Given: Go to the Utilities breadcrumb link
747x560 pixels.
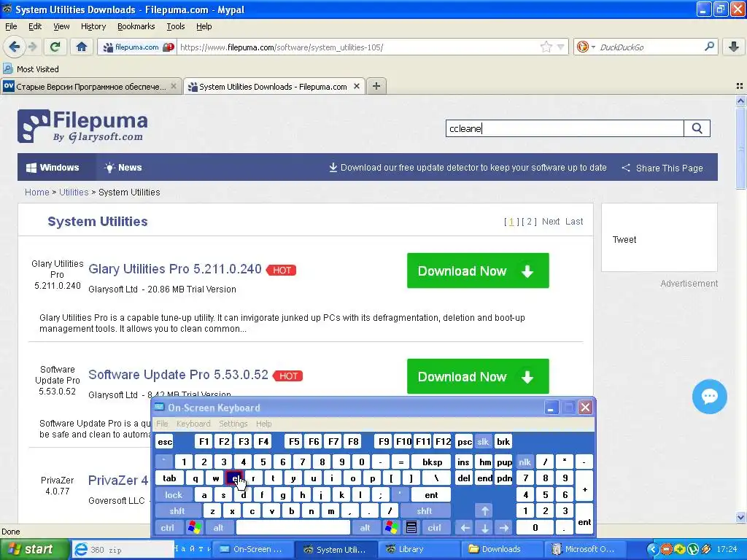Looking at the screenshot, I should 74,192.
